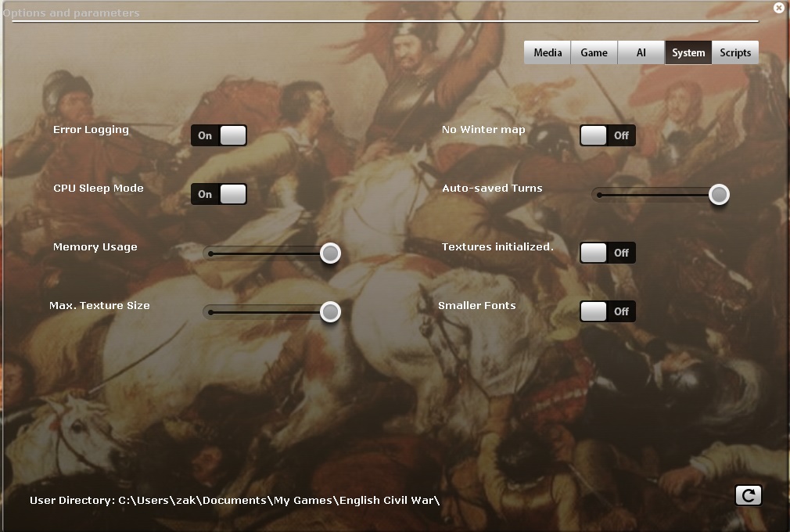
Task: Click the Textures initialized label
Action: (x=497, y=247)
